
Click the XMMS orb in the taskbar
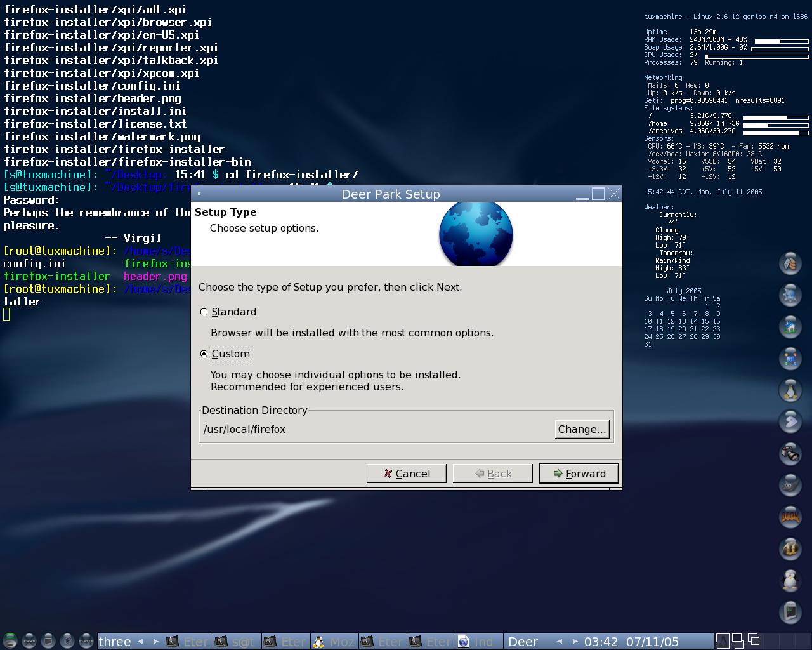click(29, 640)
